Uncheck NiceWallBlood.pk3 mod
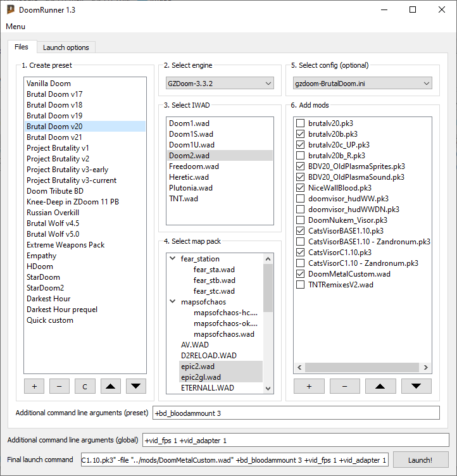 [300, 188]
